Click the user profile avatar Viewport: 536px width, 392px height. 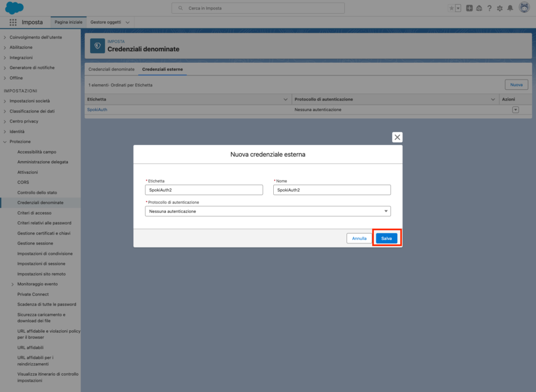click(523, 8)
